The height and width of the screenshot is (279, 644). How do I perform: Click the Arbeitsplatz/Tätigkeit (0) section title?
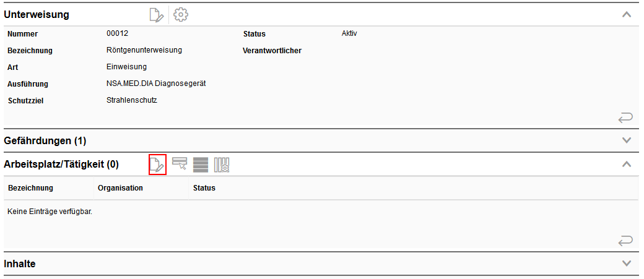pos(61,165)
